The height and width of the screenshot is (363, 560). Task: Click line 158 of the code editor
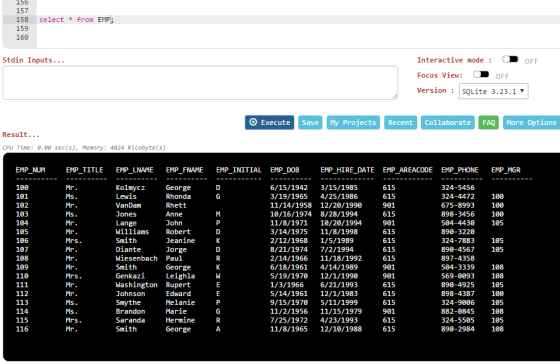click(298, 20)
